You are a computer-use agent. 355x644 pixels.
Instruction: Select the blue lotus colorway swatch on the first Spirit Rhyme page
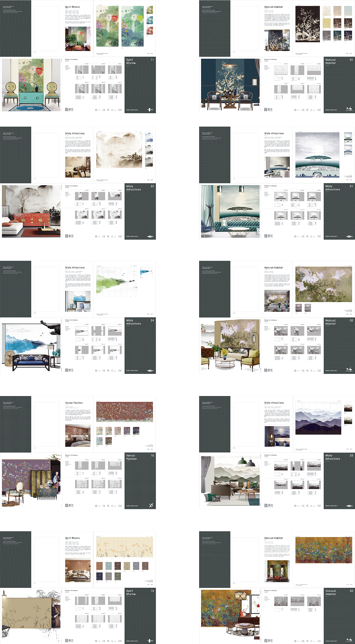click(149, 20)
